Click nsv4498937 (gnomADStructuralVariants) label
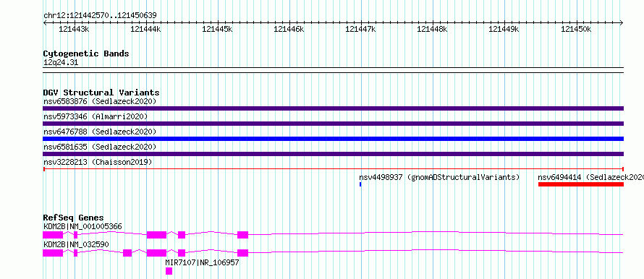Image resolution: width=644 pixels, height=279 pixels. (439, 177)
